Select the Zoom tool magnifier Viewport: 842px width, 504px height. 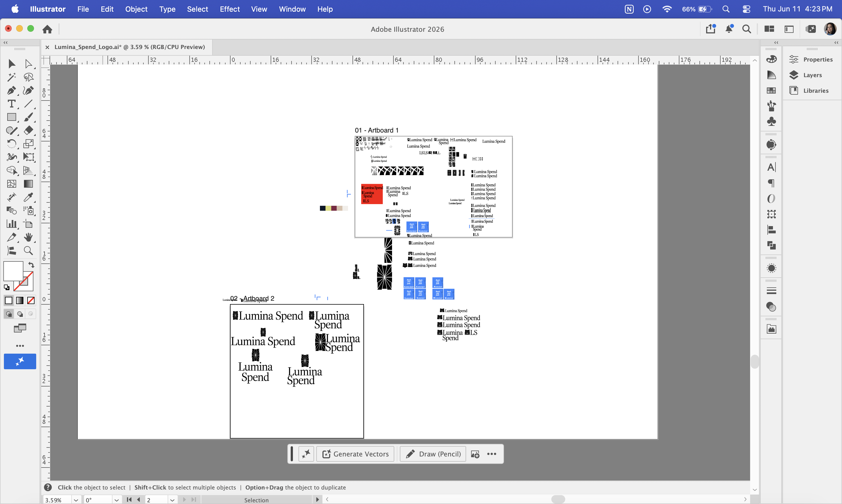pyautogui.click(x=28, y=251)
